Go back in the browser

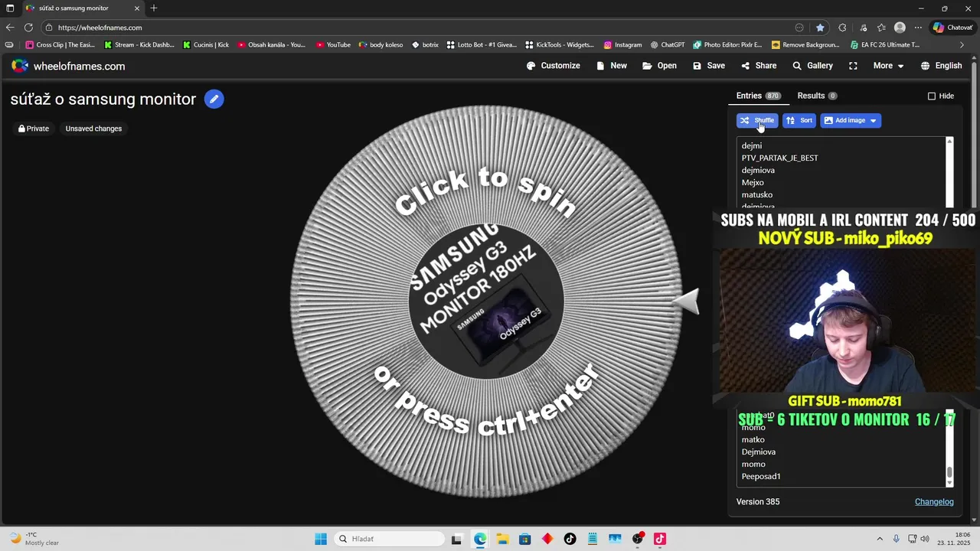[10, 28]
